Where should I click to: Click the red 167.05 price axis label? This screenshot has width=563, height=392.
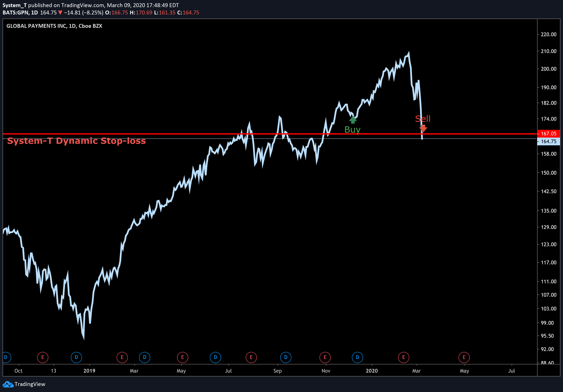tap(549, 134)
